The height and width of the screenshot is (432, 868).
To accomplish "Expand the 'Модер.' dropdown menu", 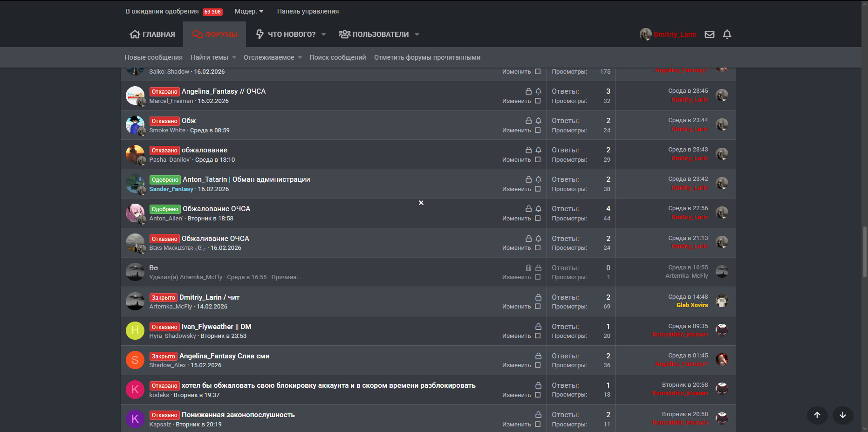I will 249,11.
